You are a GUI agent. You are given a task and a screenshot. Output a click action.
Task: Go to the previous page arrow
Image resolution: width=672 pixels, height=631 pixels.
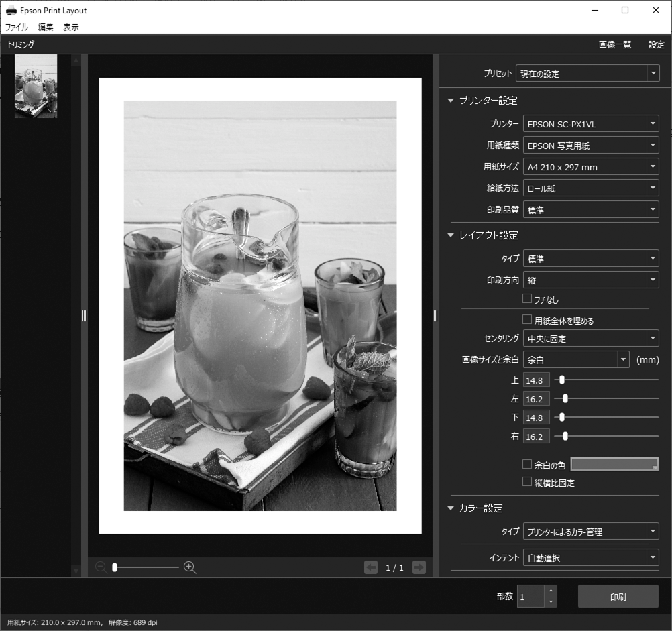click(x=371, y=568)
